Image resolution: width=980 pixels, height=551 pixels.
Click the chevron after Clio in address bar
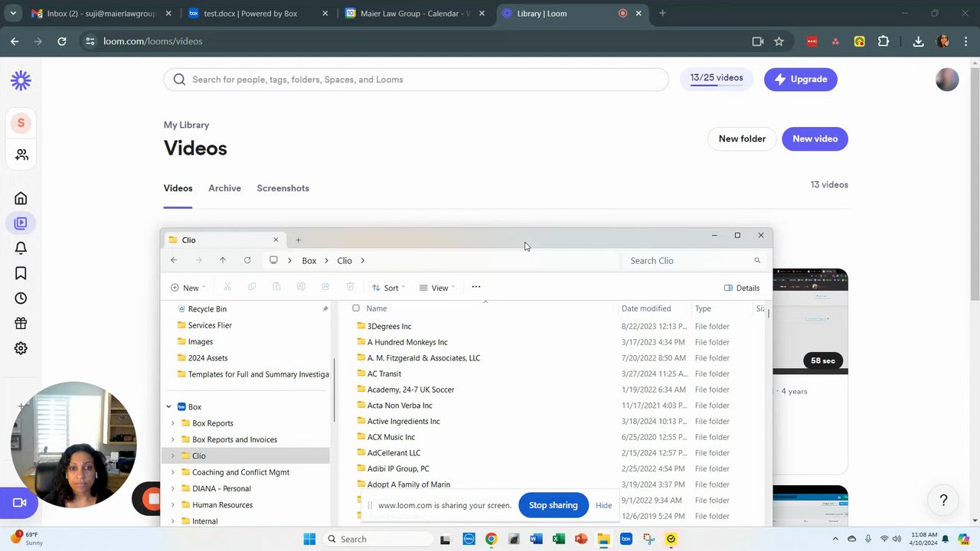[363, 260]
